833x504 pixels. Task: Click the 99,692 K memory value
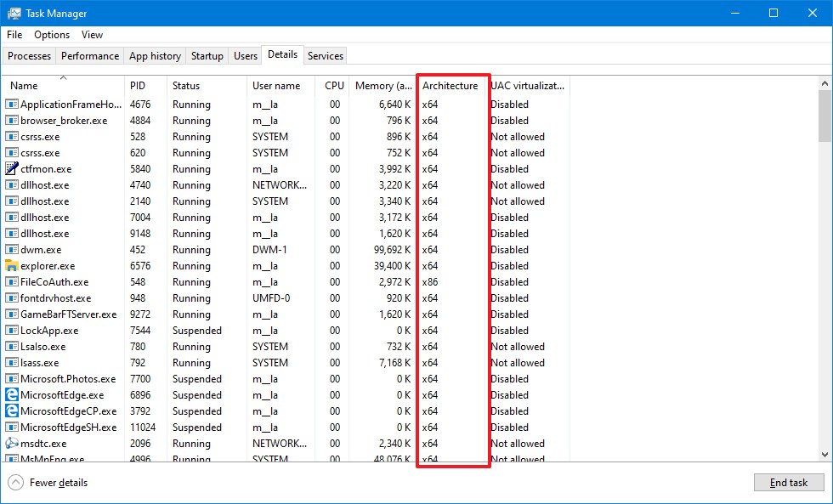pos(392,250)
